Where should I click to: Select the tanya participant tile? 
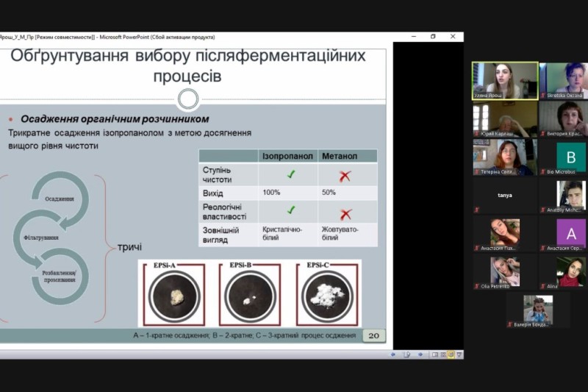click(505, 196)
